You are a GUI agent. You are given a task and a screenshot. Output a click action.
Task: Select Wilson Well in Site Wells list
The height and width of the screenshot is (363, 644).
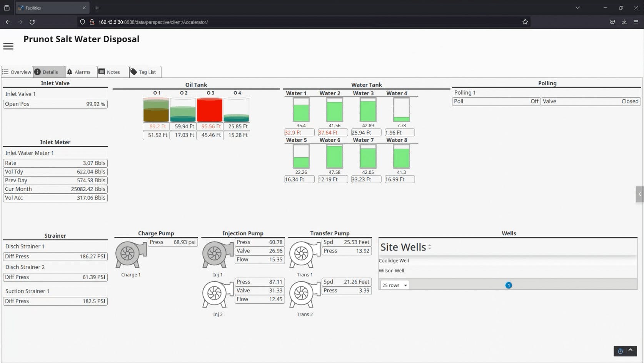pos(391,270)
